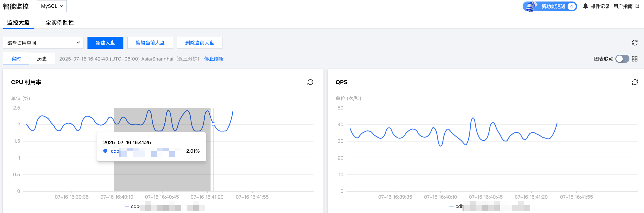Open the grid layout icon

[635, 59]
